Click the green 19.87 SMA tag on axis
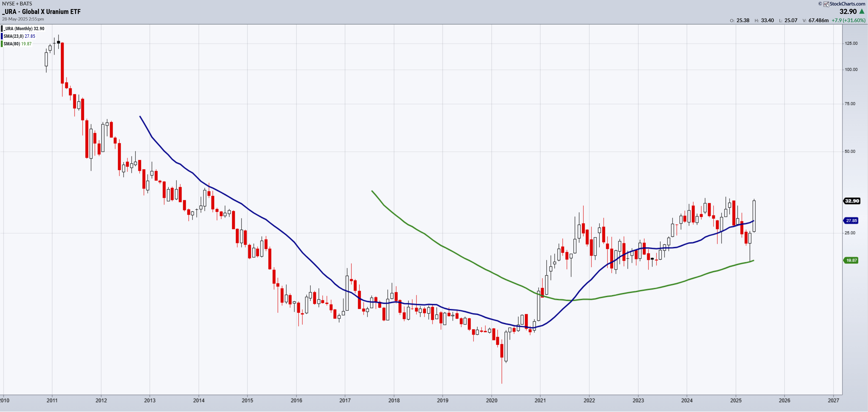 click(x=851, y=260)
